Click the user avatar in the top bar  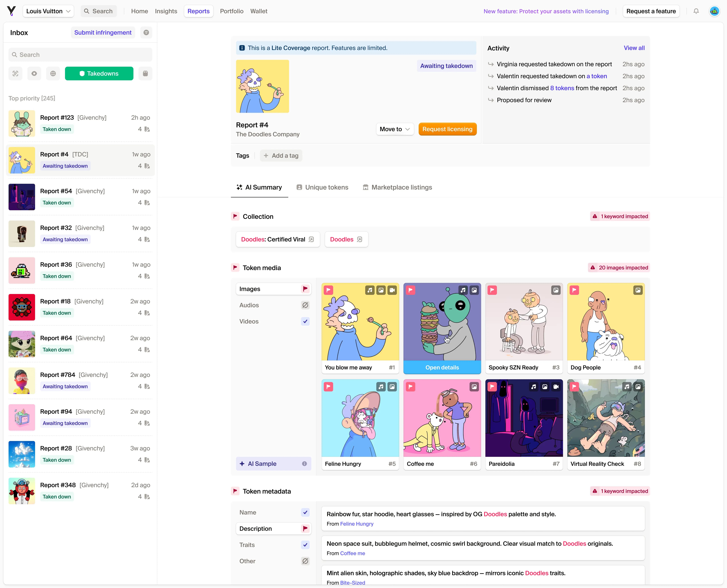(714, 11)
